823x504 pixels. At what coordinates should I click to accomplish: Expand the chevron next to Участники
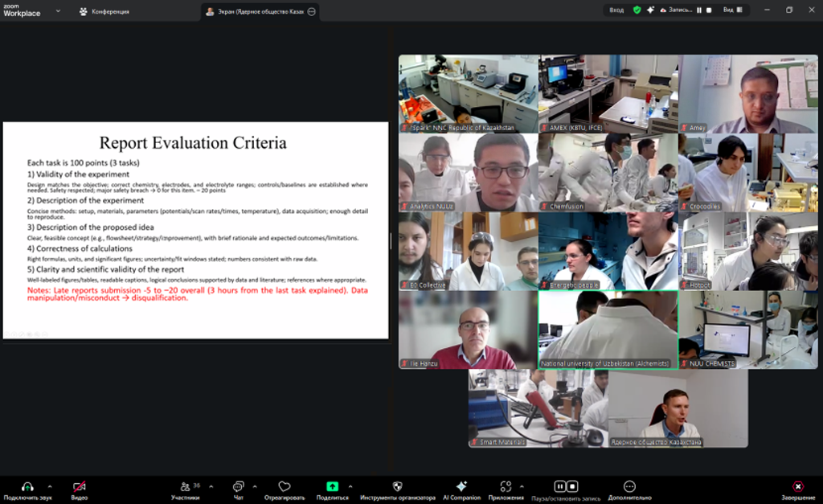click(x=211, y=486)
